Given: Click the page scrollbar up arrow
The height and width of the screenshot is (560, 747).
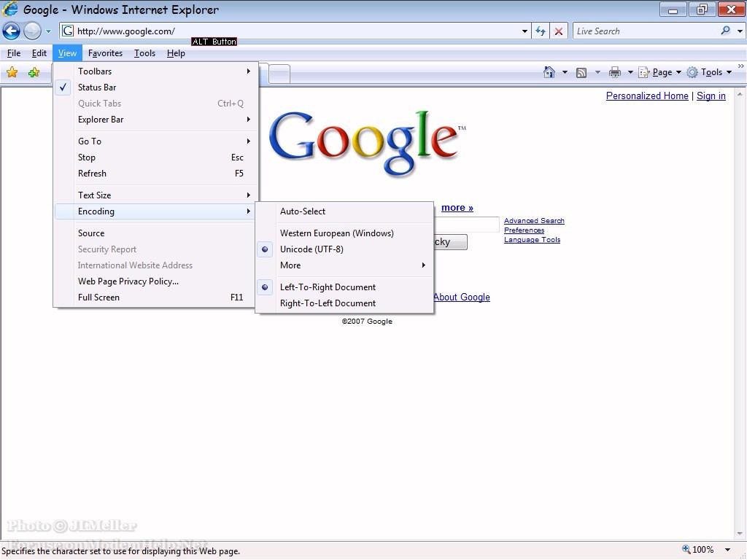Looking at the screenshot, I should pos(740,94).
